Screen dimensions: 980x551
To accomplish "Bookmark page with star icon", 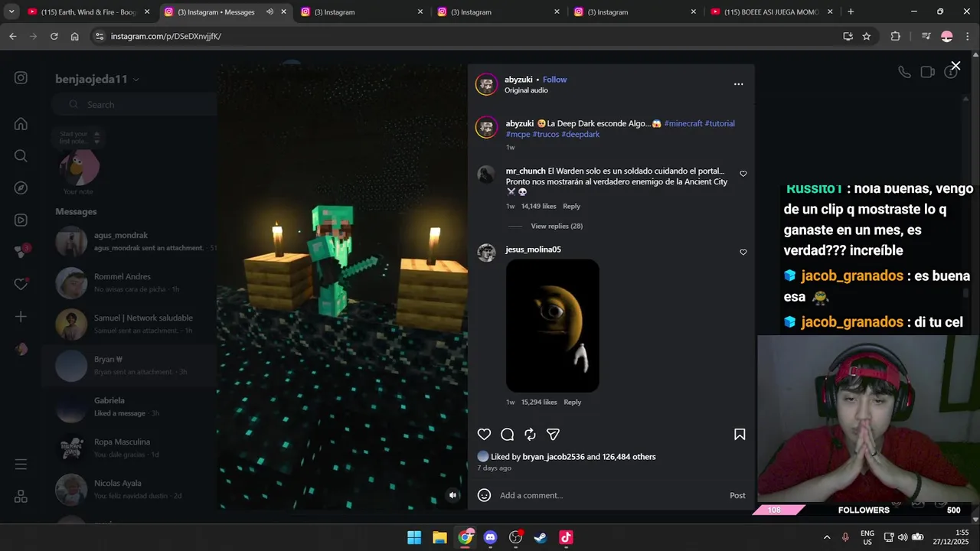I will tap(867, 36).
